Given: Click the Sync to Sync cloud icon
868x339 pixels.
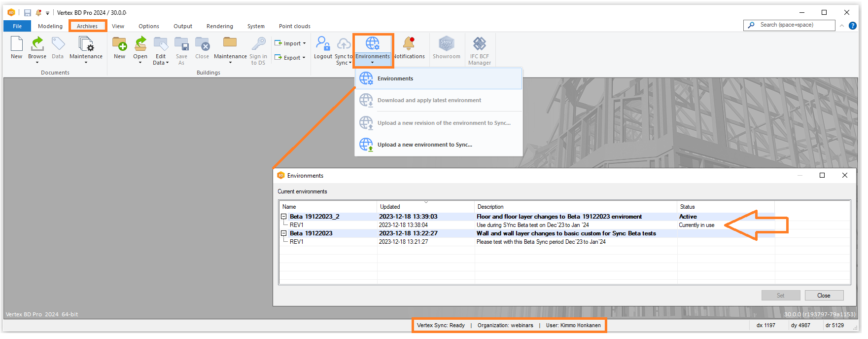Looking at the screenshot, I should [x=344, y=45].
